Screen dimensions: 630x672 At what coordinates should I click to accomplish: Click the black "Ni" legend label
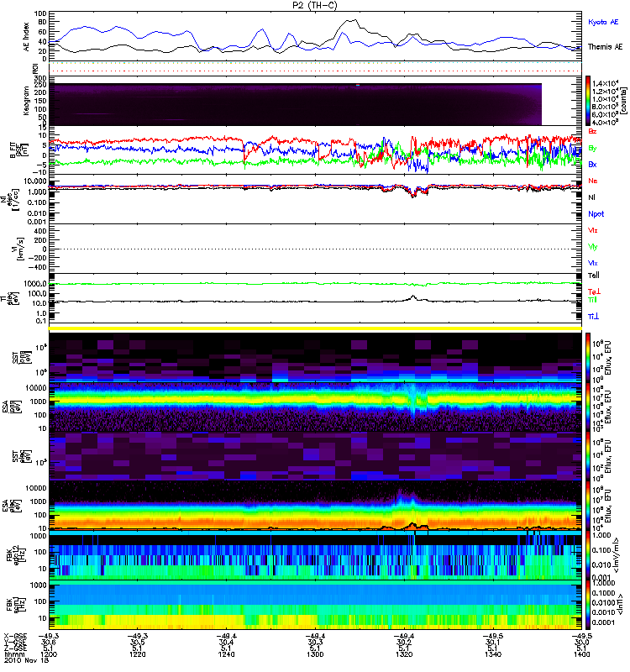pyautogui.click(x=591, y=197)
